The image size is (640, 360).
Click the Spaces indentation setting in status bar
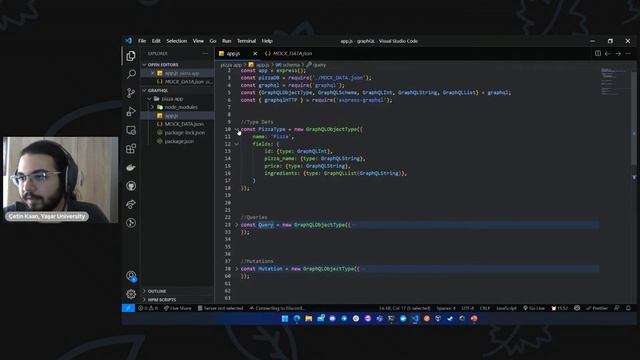[x=446, y=308]
